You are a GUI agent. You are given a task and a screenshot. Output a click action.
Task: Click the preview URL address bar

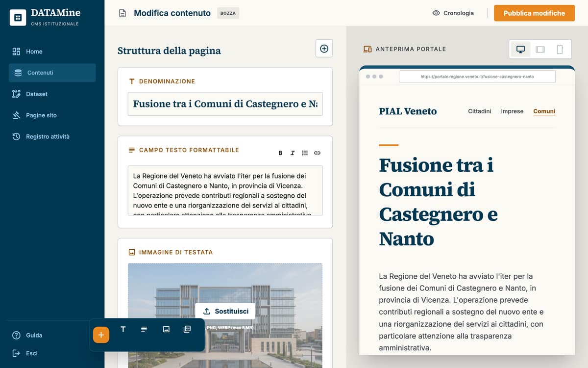click(477, 77)
